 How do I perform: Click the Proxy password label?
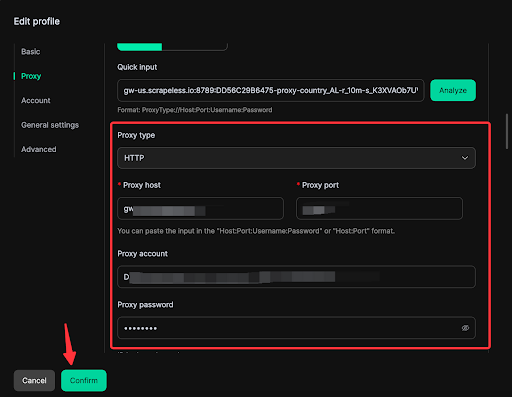pyautogui.click(x=145, y=305)
